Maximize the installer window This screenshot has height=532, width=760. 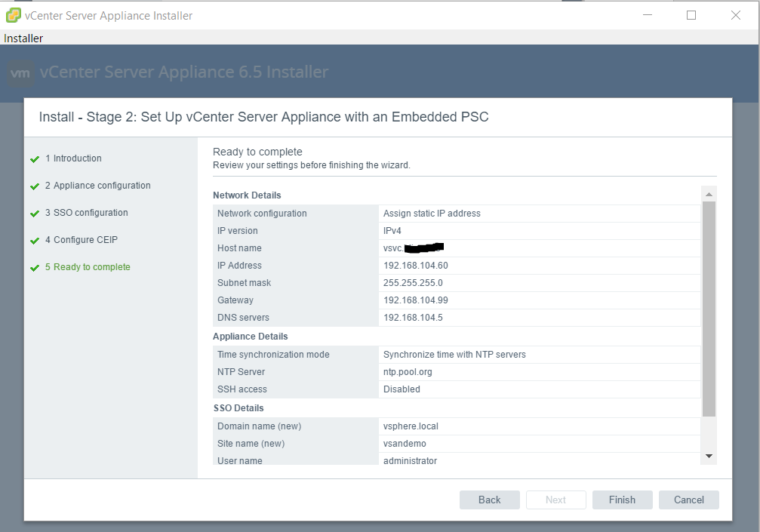click(691, 15)
